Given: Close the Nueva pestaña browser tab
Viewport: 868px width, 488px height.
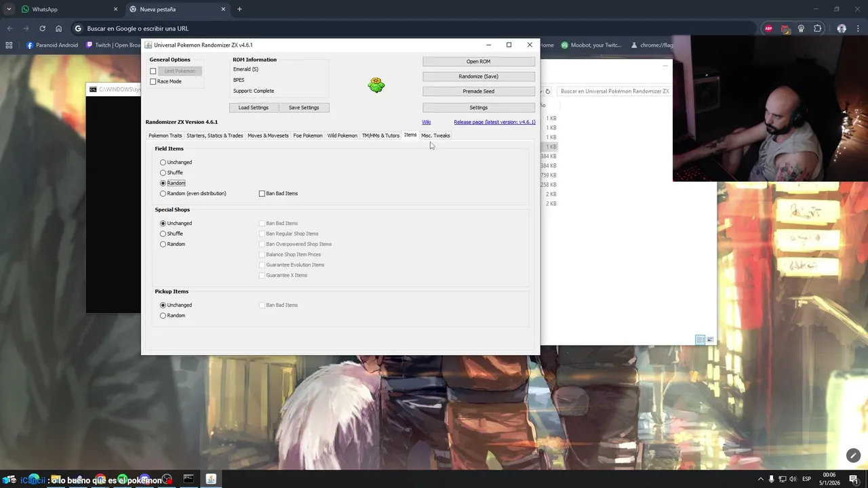Looking at the screenshot, I should pyautogui.click(x=223, y=9).
